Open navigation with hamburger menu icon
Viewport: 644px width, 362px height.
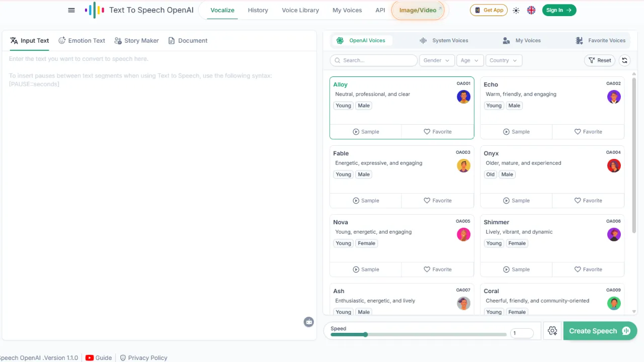point(71,10)
